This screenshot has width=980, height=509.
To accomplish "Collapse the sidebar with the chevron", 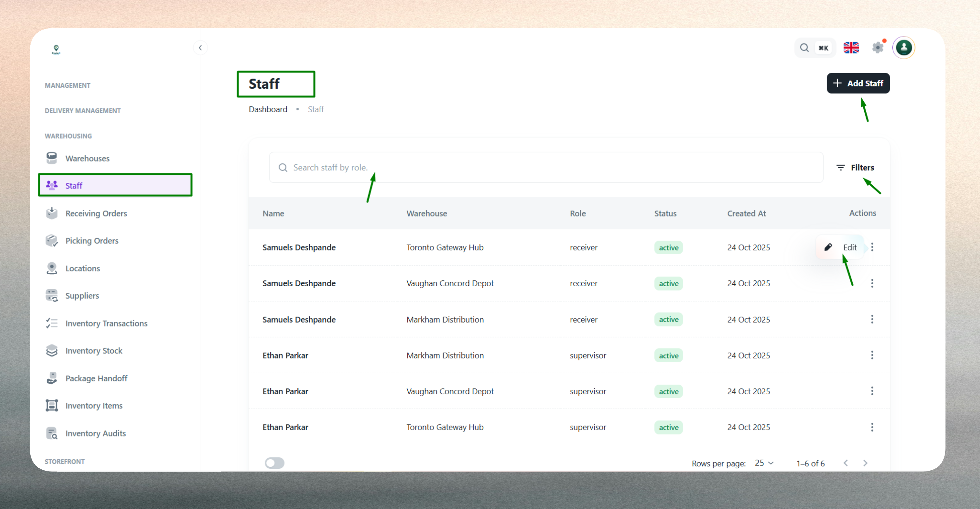I will coord(200,48).
